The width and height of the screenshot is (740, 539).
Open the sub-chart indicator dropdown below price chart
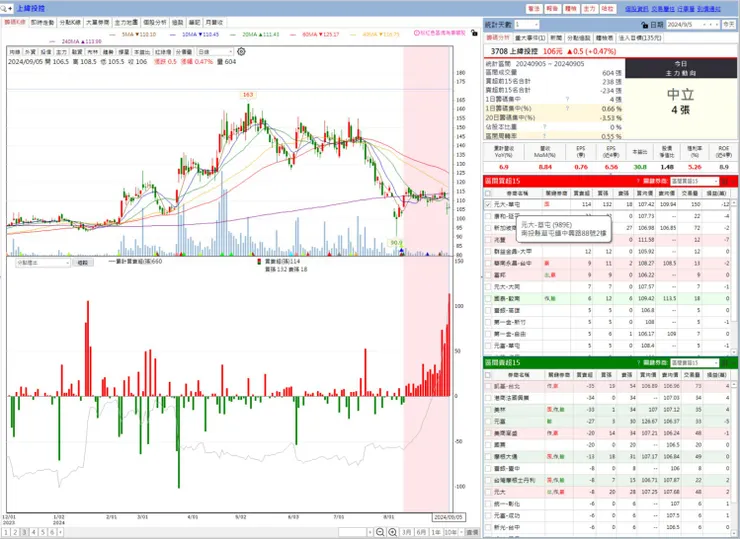pos(43,262)
